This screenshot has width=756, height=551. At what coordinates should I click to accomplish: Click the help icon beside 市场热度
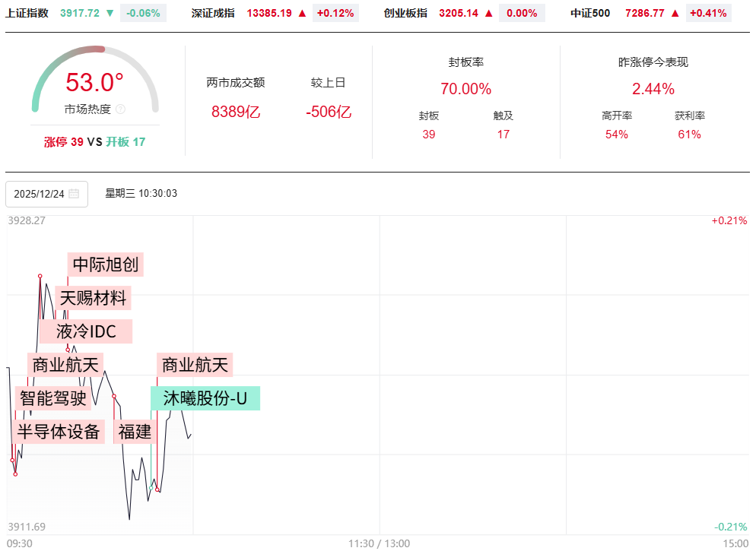click(120, 109)
